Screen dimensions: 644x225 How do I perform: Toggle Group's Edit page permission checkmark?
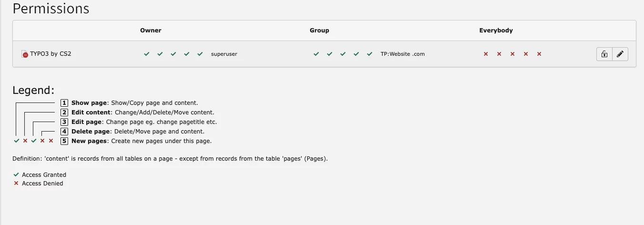pos(343,54)
